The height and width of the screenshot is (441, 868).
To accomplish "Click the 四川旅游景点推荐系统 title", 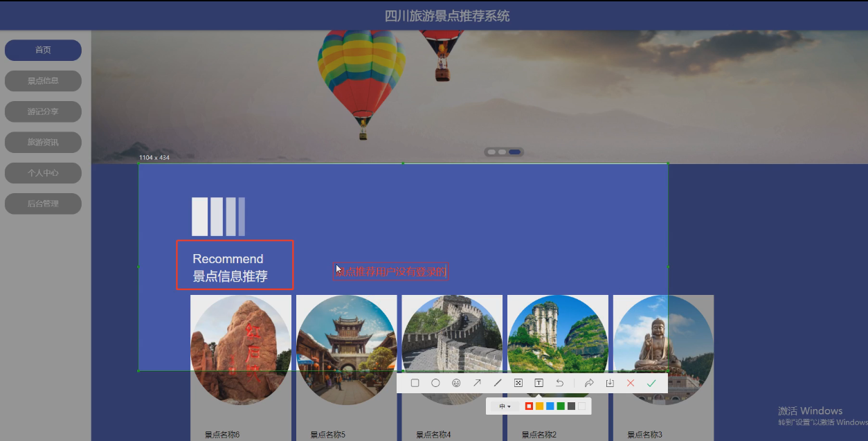I will click(447, 16).
